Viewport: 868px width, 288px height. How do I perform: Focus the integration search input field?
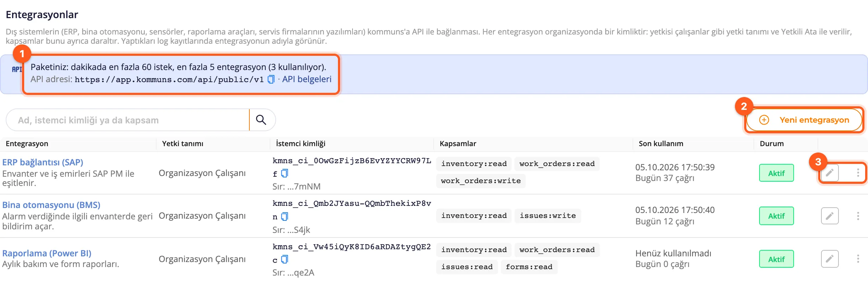(x=128, y=120)
